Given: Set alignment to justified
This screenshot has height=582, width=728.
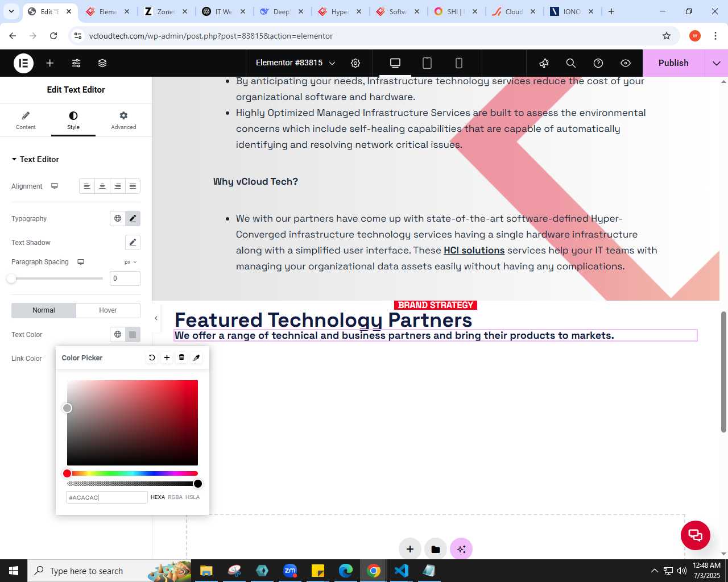Looking at the screenshot, I should click(133, 186).
